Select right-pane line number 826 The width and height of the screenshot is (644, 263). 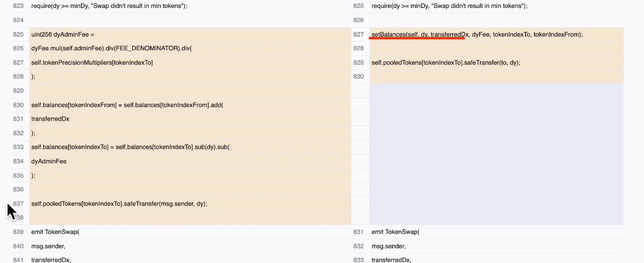pos(359,20)
